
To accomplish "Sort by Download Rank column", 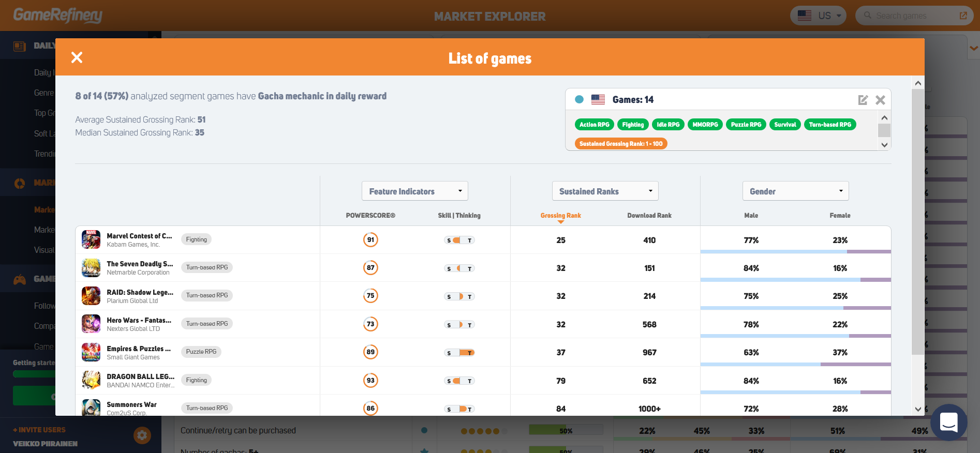I will [649, 216].
